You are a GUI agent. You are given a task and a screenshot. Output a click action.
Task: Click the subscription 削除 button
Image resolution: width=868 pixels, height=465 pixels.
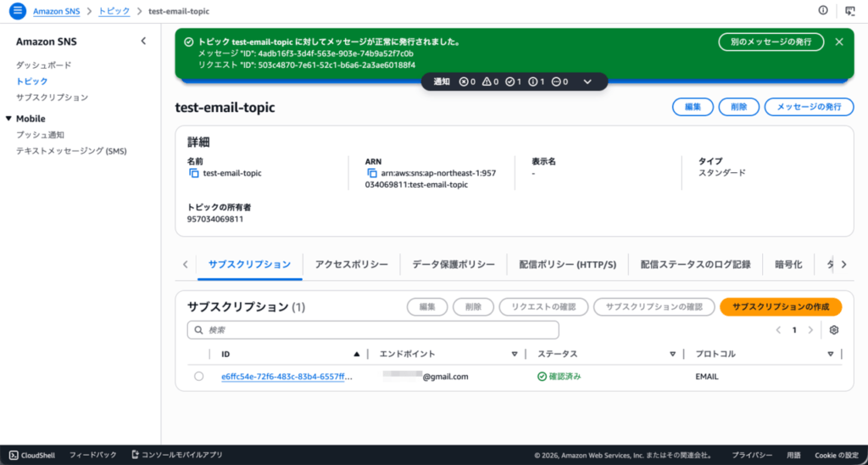click(x=473, y=306)
